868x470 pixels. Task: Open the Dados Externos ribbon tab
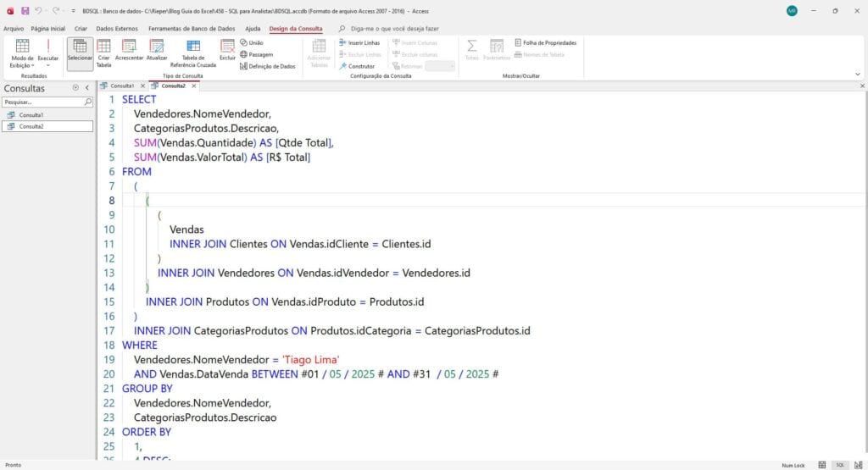click(x=115, y=29)
